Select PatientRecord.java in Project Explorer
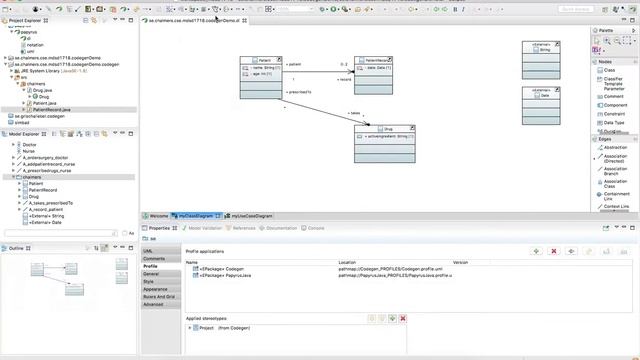 click(51, 110)
